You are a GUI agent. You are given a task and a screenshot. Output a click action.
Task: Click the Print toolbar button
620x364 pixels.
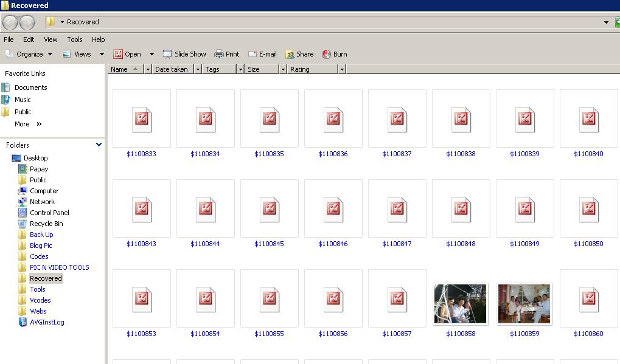227,54
